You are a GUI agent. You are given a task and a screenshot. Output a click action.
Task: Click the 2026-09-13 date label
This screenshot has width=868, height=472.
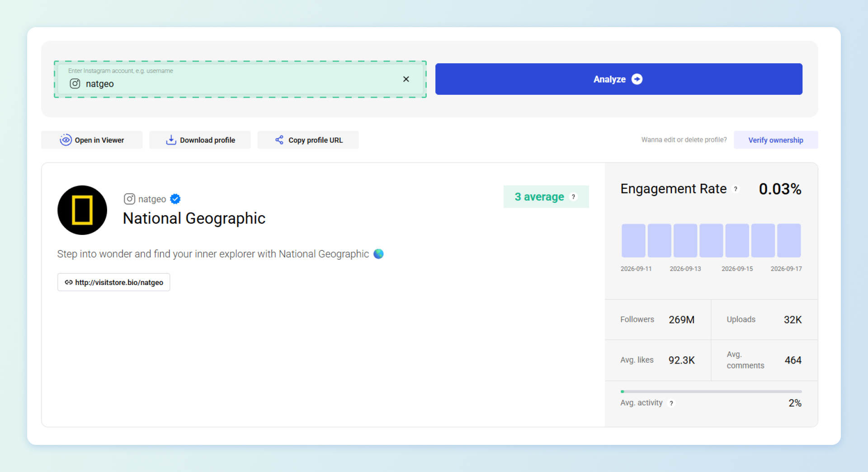(685, 269)
